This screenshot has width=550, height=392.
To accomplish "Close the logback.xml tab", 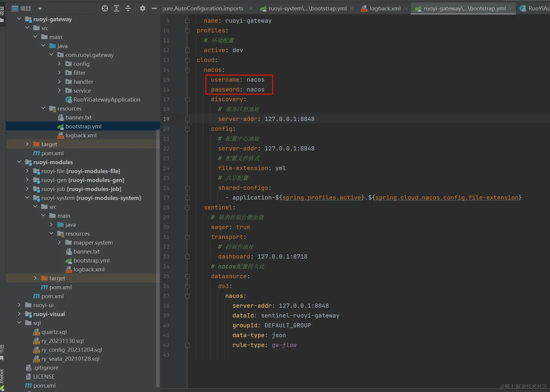I will 406,8.
